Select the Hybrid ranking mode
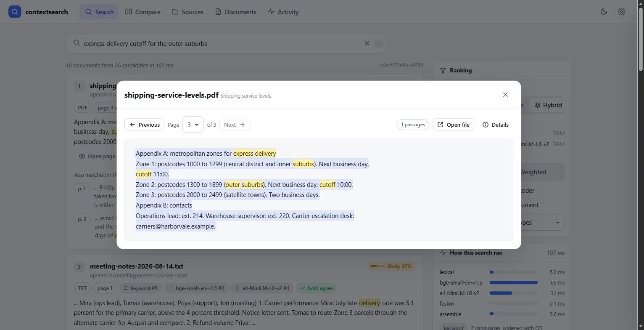The image size is (644, 330). (x=548, y=105)
